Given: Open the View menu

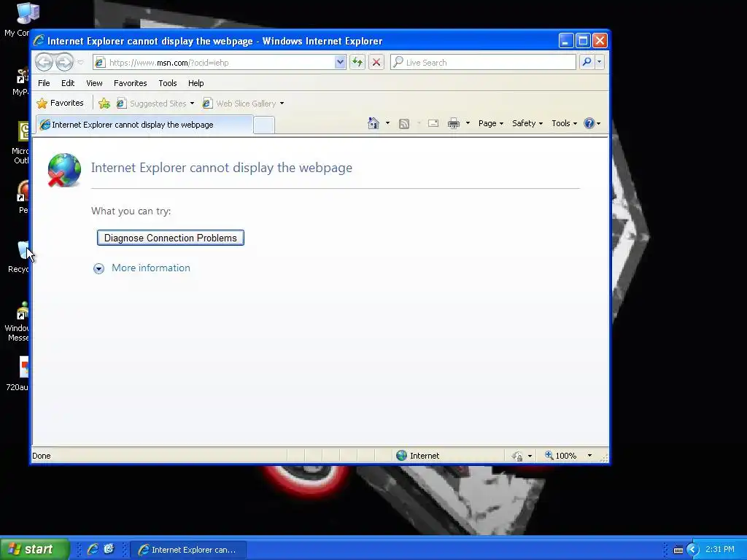Looking at the screenshot, I should tap(94, 83).
